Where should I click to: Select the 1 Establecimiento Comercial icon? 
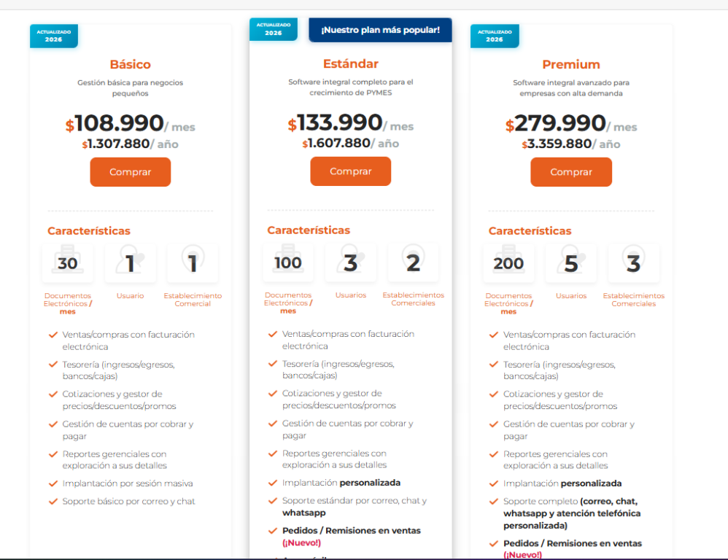[193, 263]
